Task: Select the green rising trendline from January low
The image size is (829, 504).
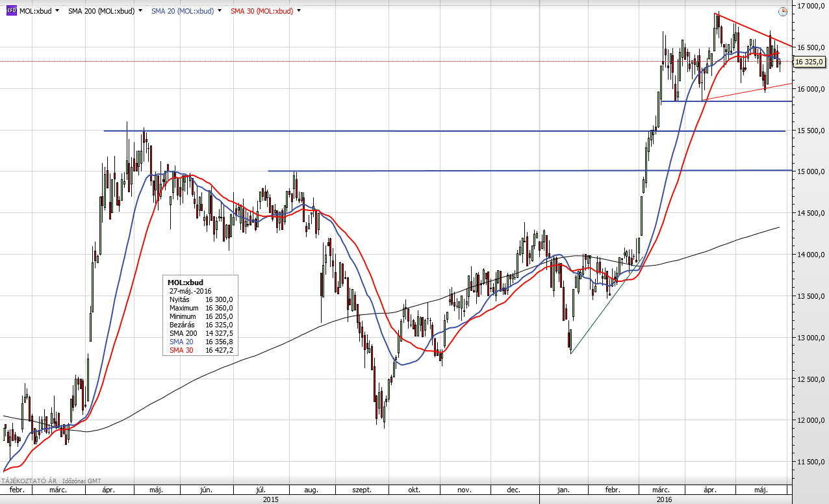Action: pyautogui.click(x=607, y=304)
